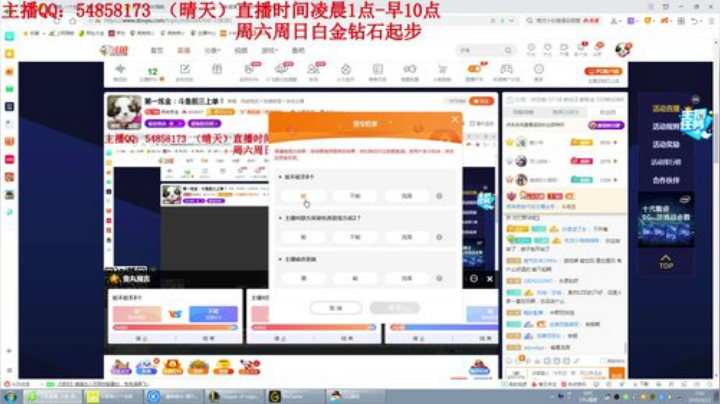Click the TOP back-to-top arrow button

[666, 262]
